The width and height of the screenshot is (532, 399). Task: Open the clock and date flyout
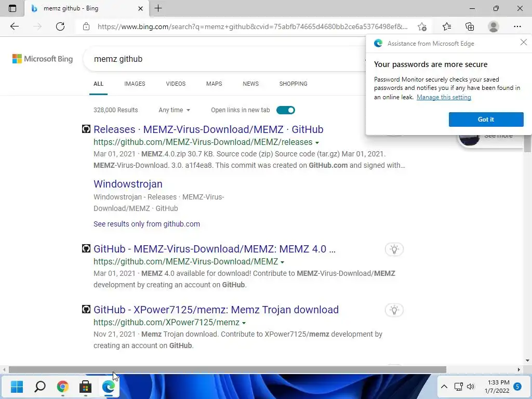pyautogui.click(x=497, y=387)
